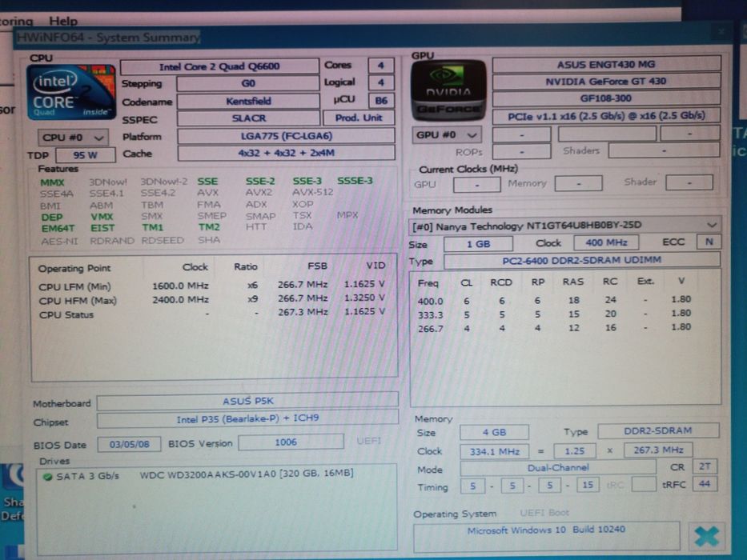Click the NVIDIA GeForce GT 430 field
The image size is (747, 560).
coord(606,82)
